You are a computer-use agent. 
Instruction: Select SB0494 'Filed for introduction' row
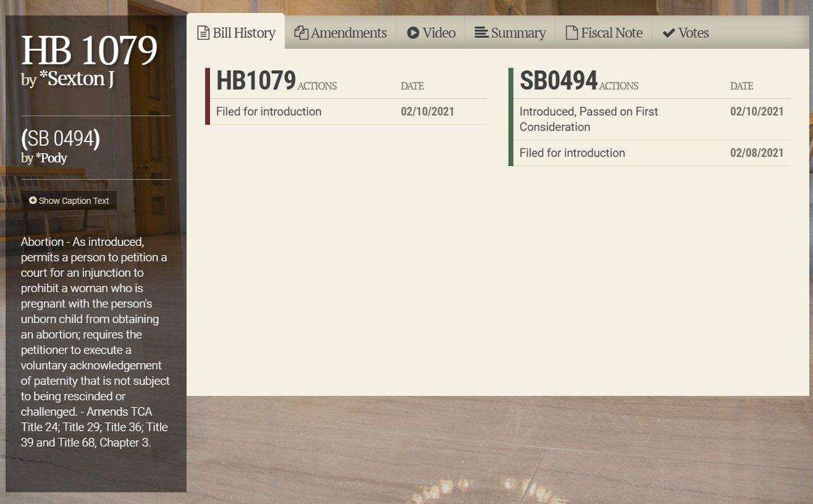(652, 153)
